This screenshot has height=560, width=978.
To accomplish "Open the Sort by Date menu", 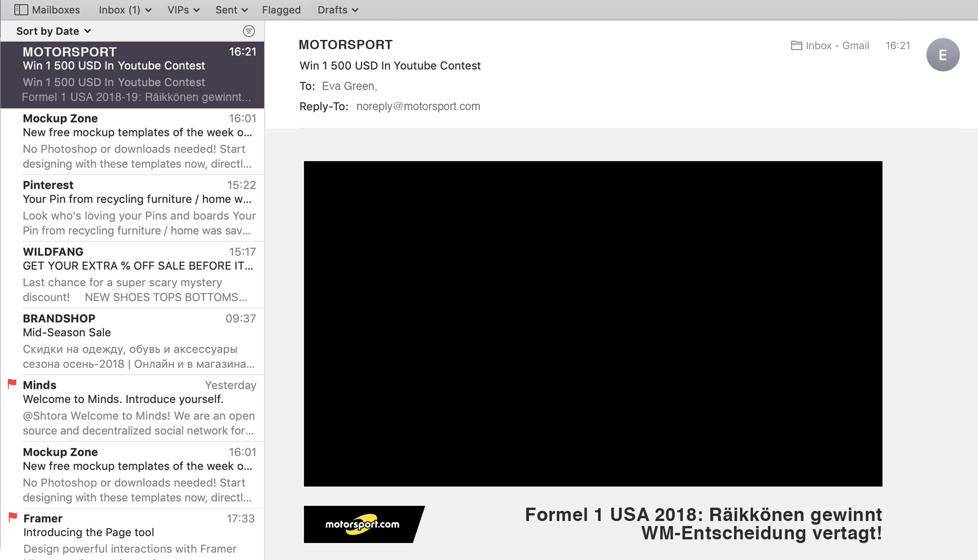I will tap(54, 31).
